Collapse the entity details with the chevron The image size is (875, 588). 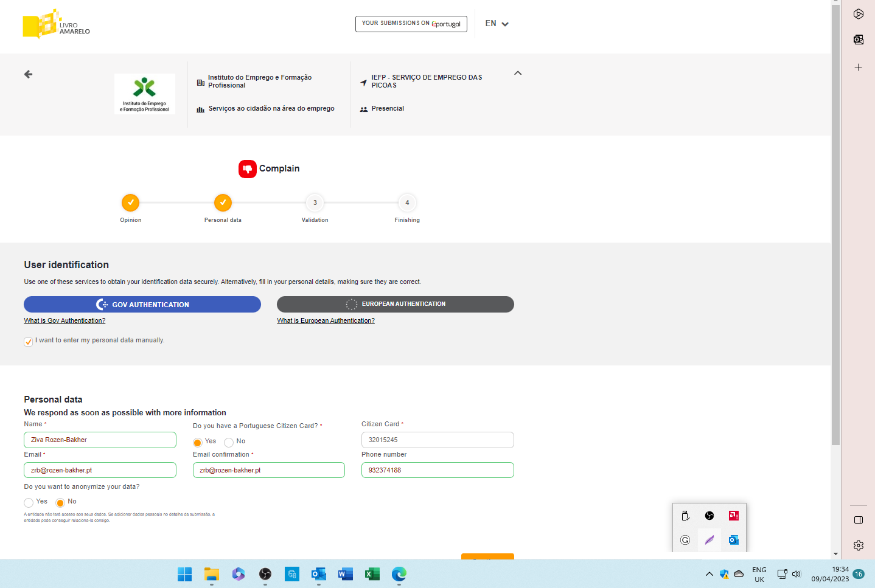click(518, 73)
